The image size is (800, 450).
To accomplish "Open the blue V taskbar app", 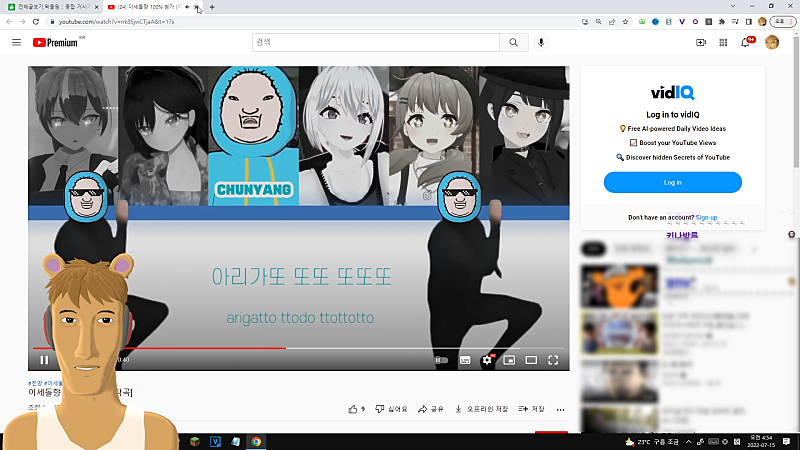I will (x=215, y=442).
